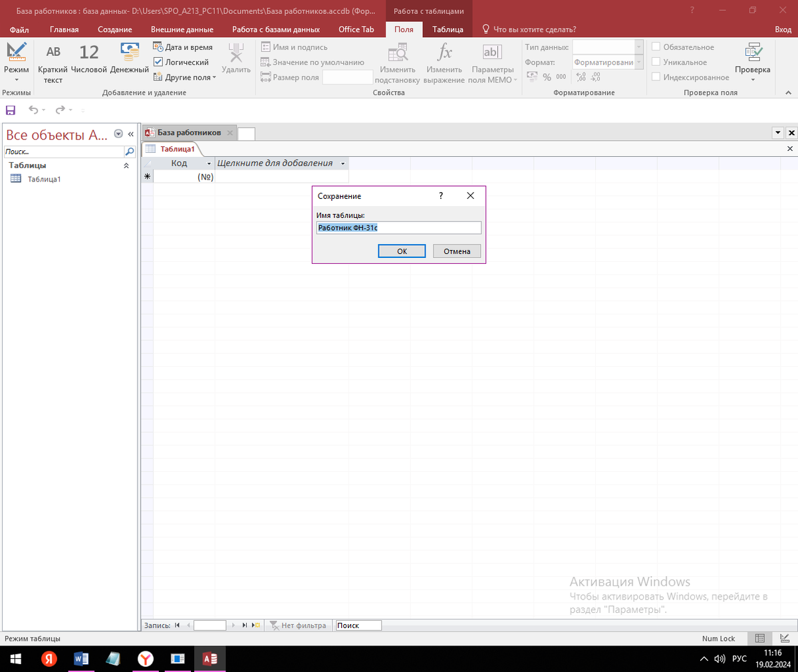Viewport: 798px width, 672px height.
Task: Open the Все объекты Access filter dropdown
Action: (x=118, y=134)
